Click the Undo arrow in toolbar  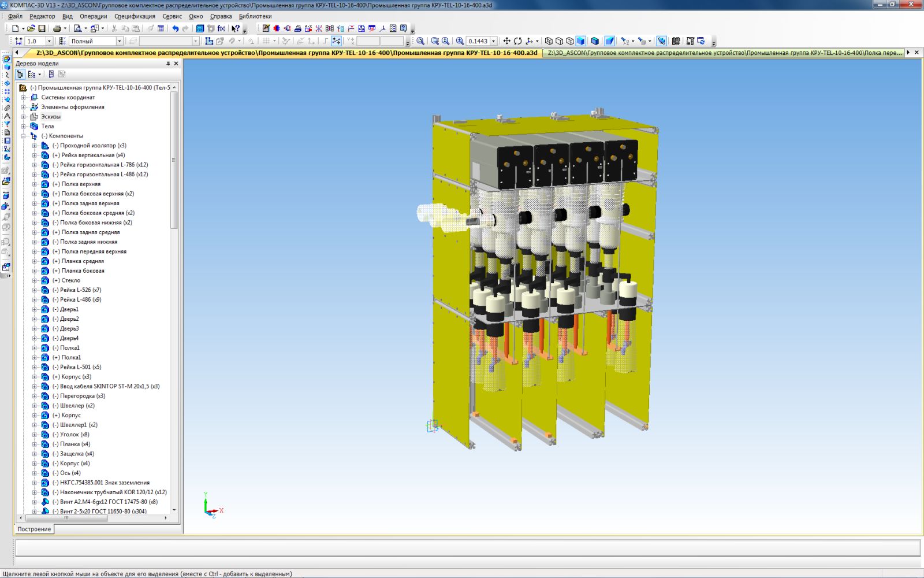coord(175,28)
